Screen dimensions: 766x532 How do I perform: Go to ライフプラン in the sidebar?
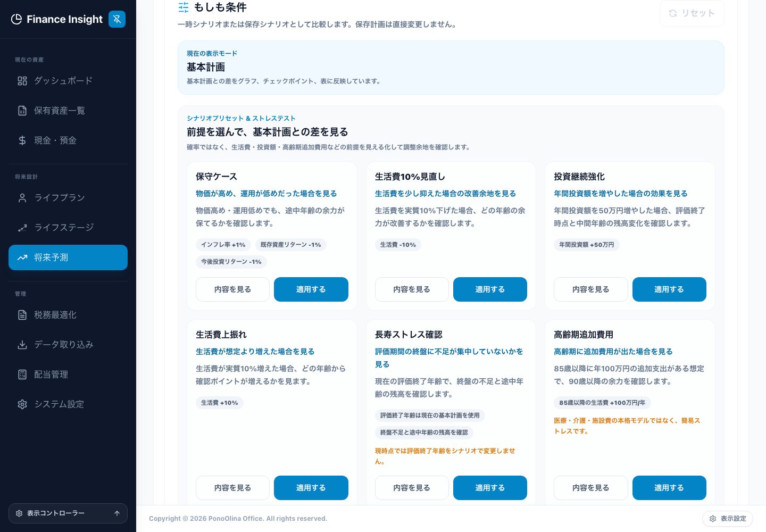click(68, 198)
